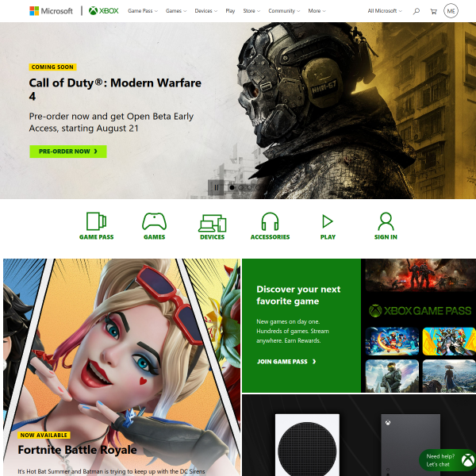This screenshot has height=476, width=476.
Task: Open the Halo game thumbnail
Action: point(392,376)
